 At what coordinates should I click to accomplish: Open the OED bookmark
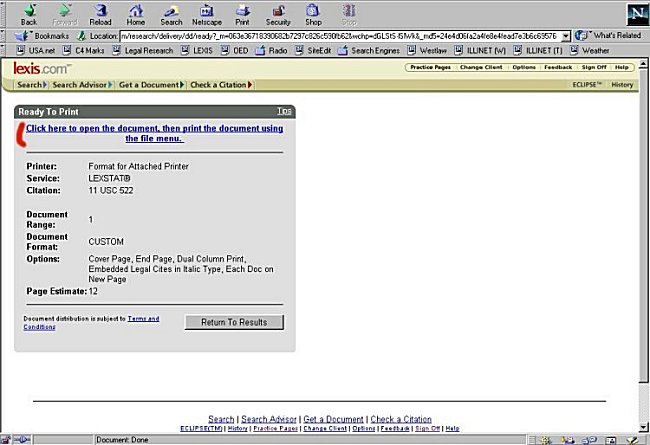235,51
